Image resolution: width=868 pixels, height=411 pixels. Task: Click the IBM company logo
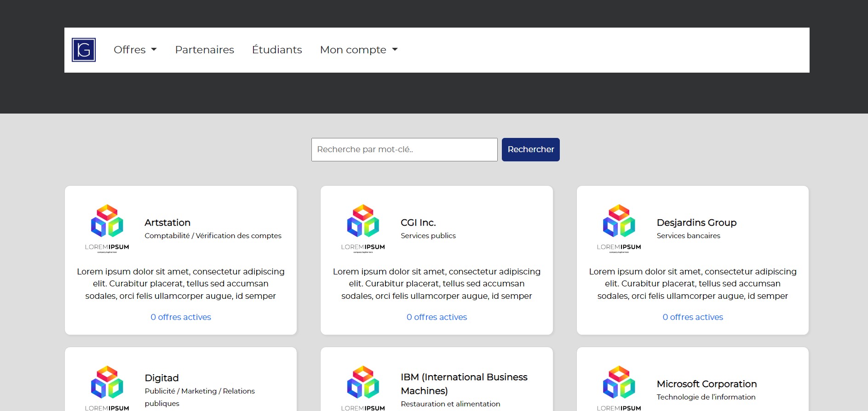click(363, 387)
